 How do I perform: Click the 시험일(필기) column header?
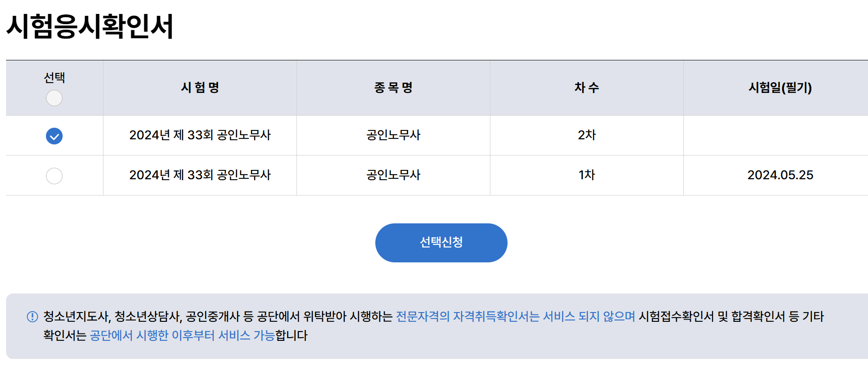click(780, 88)
